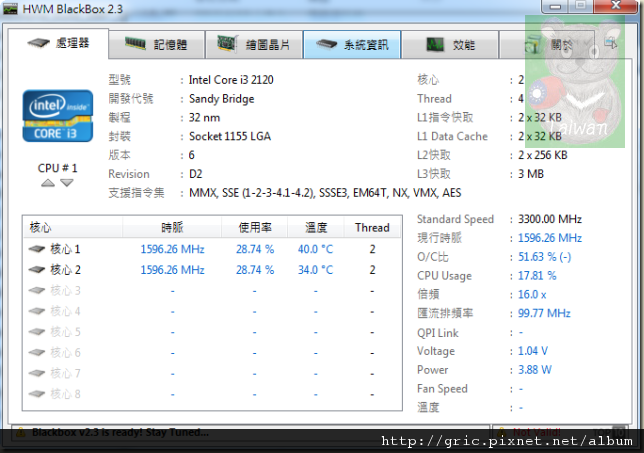Click the 3.88 W Power value

(x=534, y=370)
